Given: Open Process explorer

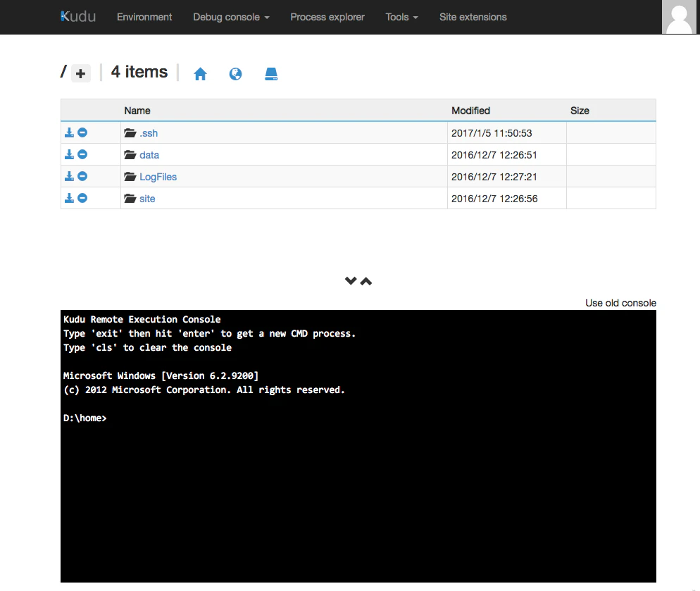Looking at the screenshot, I should (327, 17).
